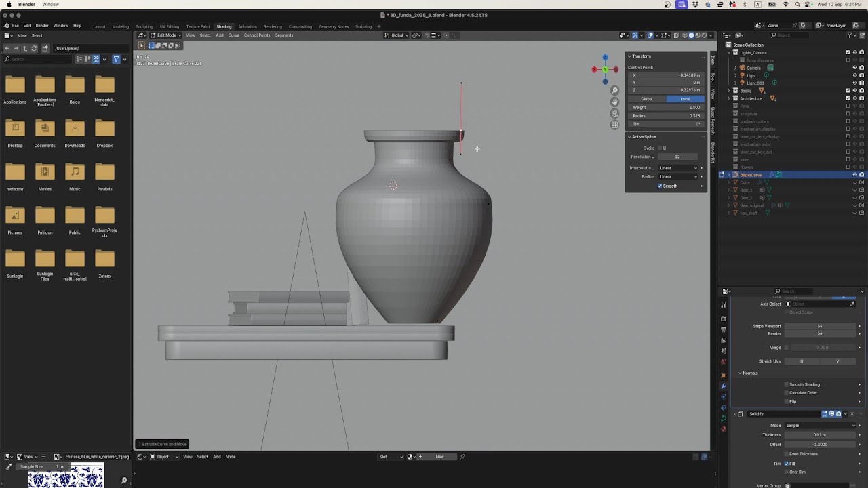Image resolution: width=868 pixels, height=488 pixels.
Task: Select the Global button in Transform panel
Action: coord(647,99)
